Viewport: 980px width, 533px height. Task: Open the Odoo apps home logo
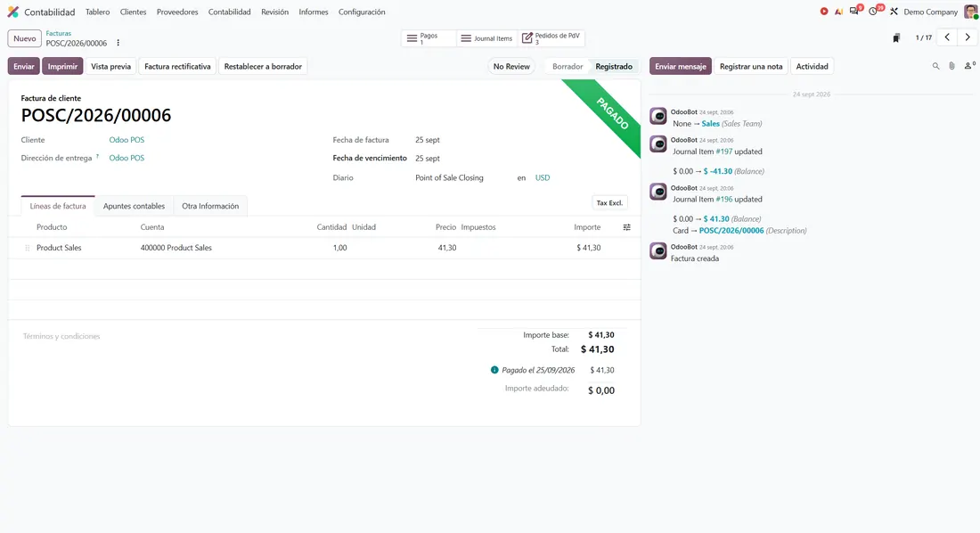click(x=13, y=12)
